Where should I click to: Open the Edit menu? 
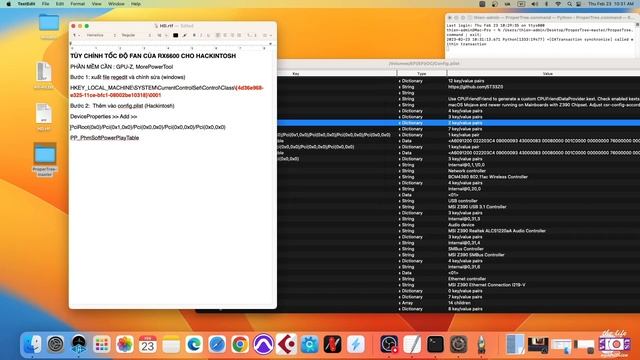pyautogui.click(x=60, y=4)
